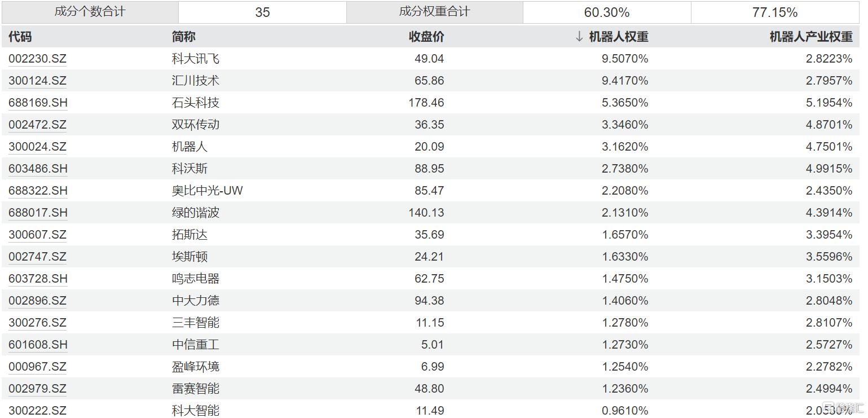Screen dimensions: 868x418
Task: Click robot weight 3.3460%
Action: 625,125
